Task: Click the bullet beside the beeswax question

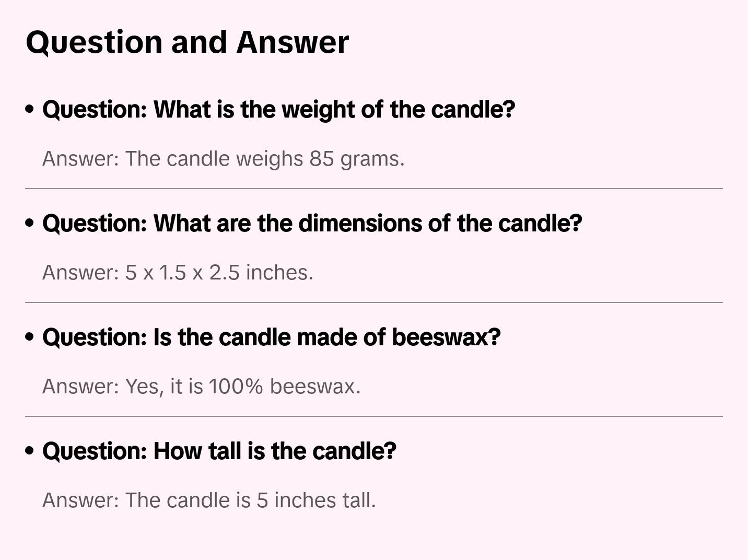Action: (x=30, y=337)
